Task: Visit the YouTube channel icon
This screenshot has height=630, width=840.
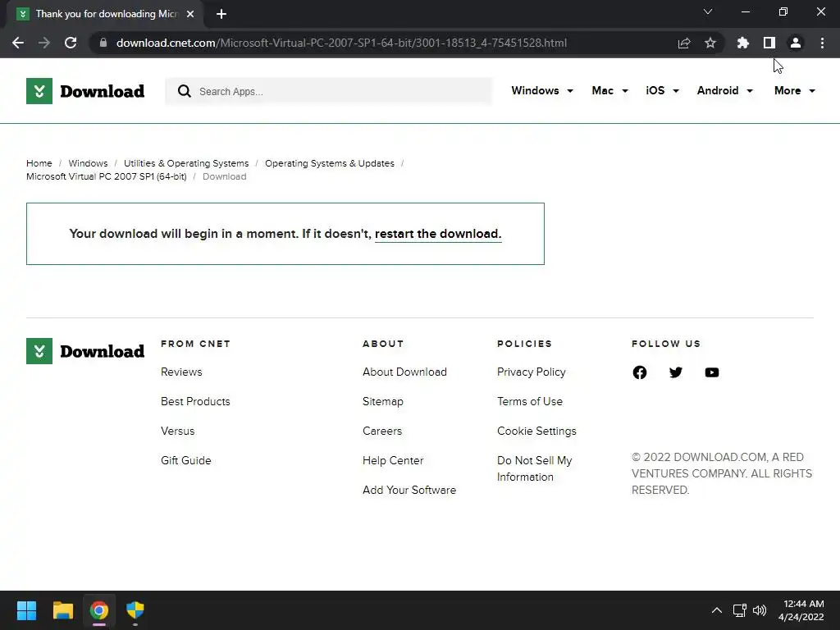Action: tap(711, 372)
